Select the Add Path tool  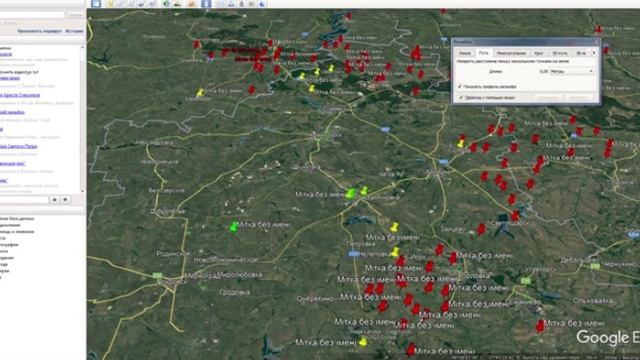pos(131,4)
